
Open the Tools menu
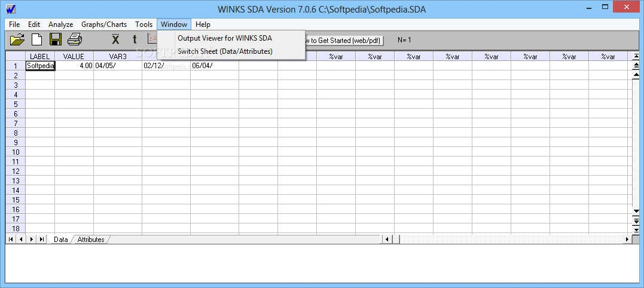tap(144, 24)
